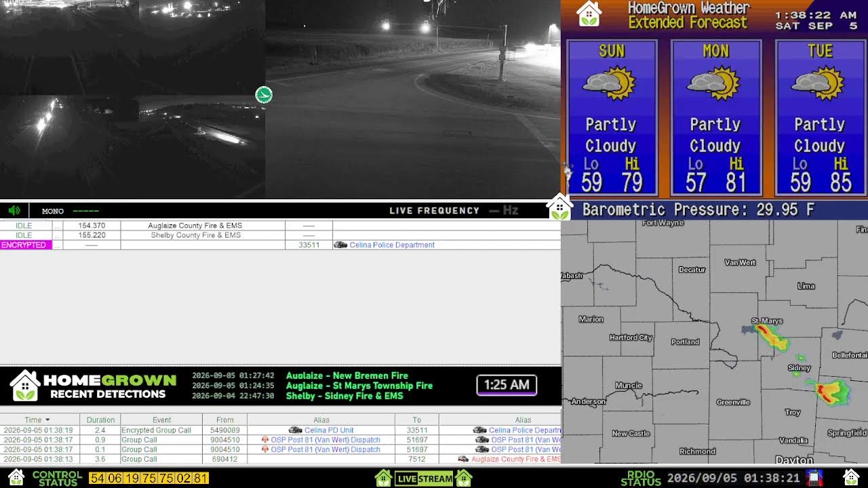Select the Auglaize County Fire & EMS frequency row
868x488 pixels.
click(x=280, y=226)
